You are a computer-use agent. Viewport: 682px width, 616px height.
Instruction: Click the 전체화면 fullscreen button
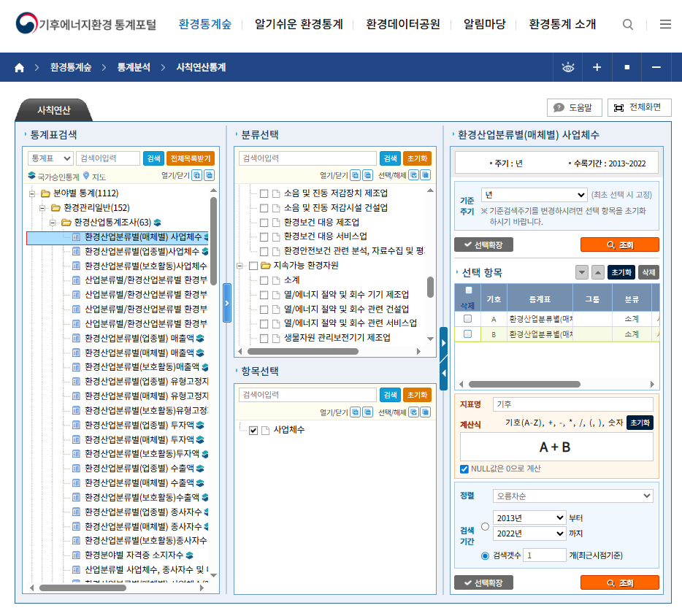(639, 107)
